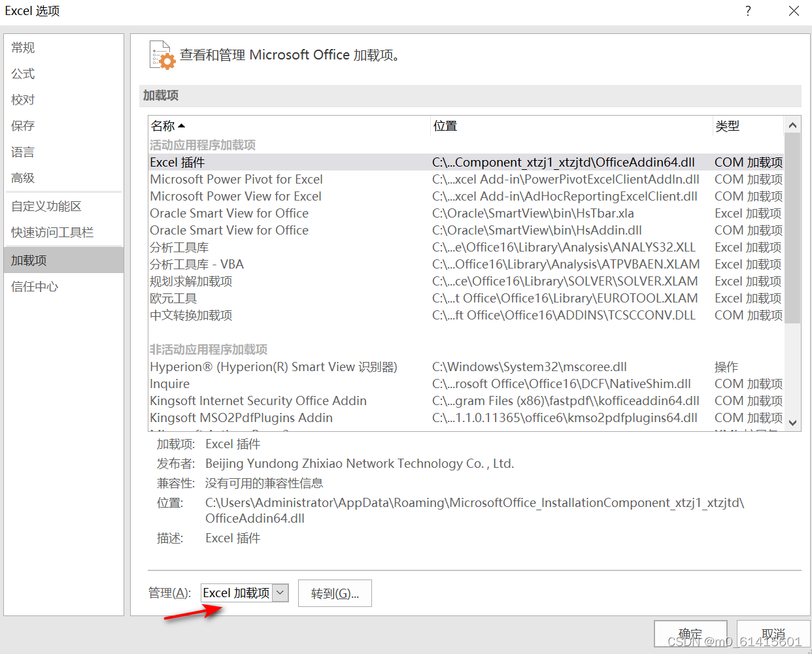812x654 pixels.
Task: Select the Inquire inactive add-in
Action: click(x=169, y=384)
